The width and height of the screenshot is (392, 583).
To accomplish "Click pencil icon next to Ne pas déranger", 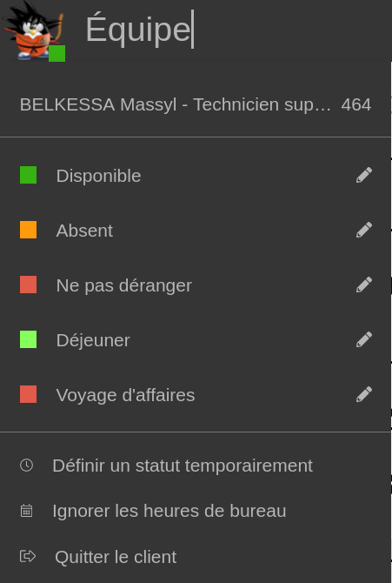I will click(364, 285).
